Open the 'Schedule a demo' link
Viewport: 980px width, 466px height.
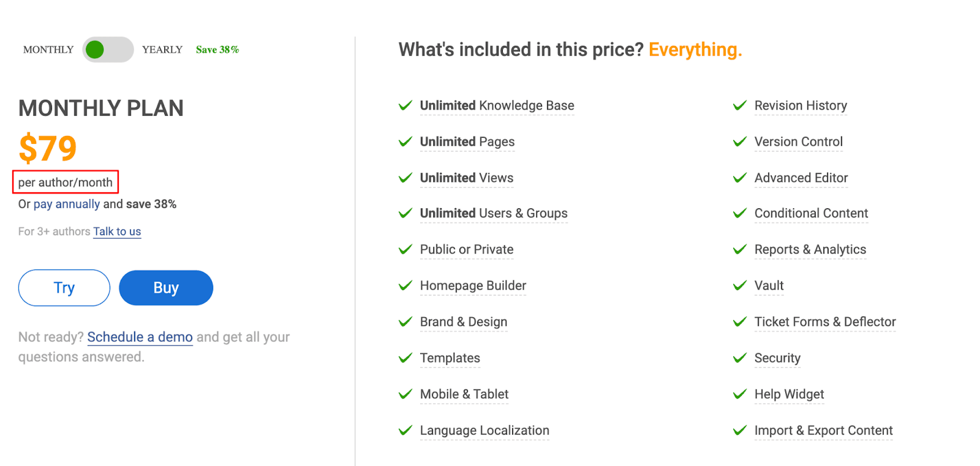tap(140, 337)
